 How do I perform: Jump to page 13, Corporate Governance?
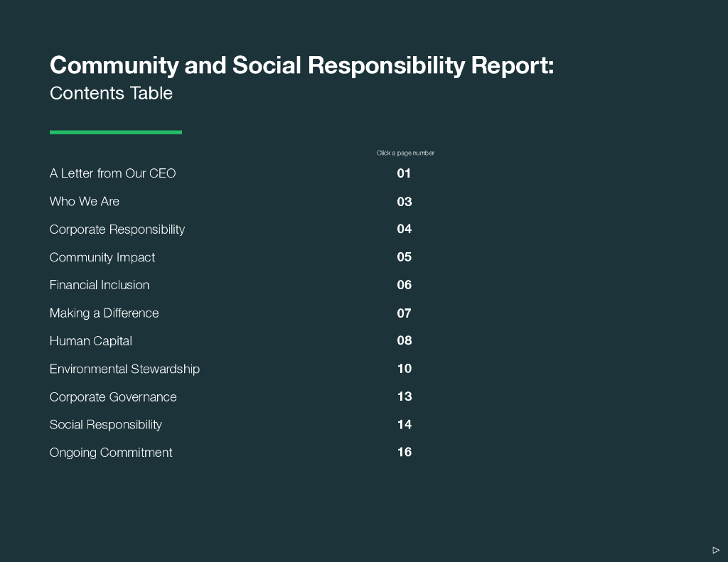[x=404, y=396]
